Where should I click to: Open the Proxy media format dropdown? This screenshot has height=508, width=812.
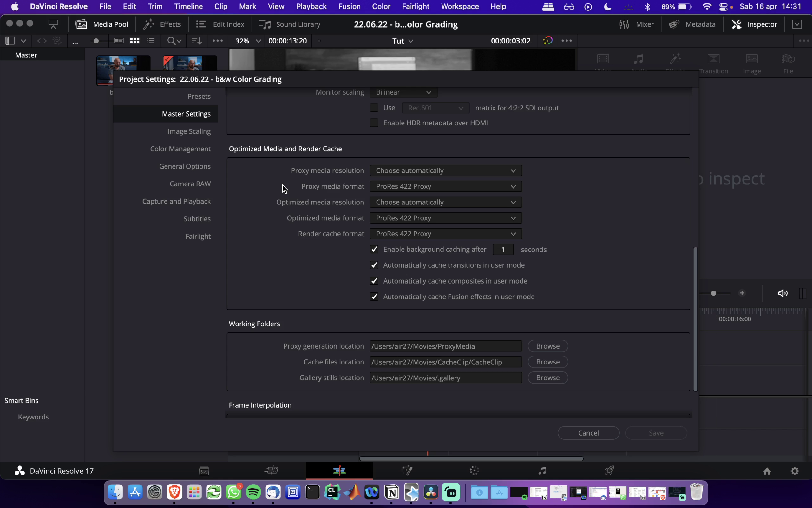point(446,186)
